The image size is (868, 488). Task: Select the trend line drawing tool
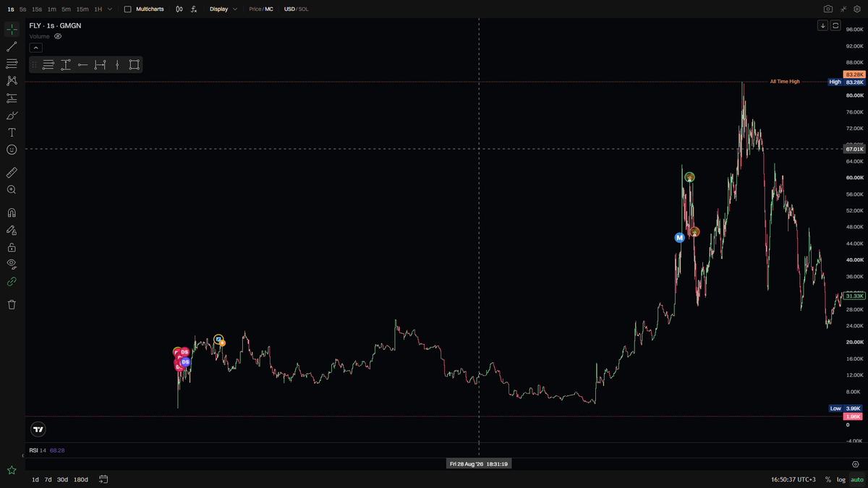point(12,46)
